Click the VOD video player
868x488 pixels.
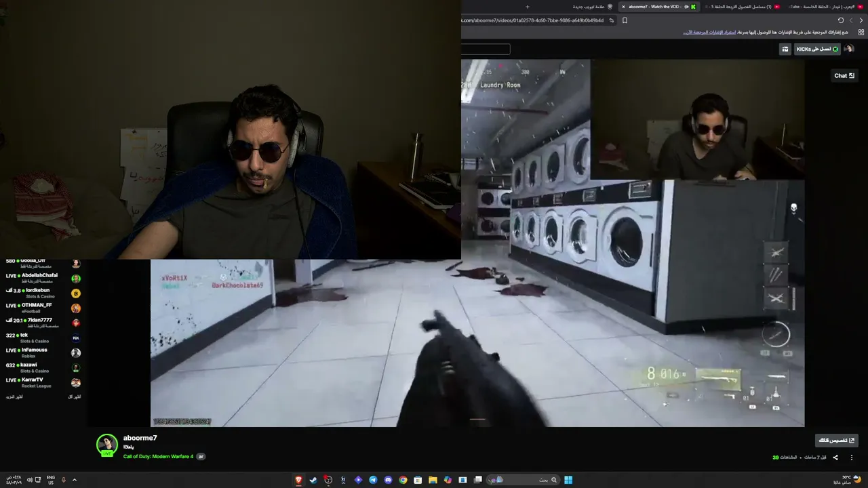[477, 243]
